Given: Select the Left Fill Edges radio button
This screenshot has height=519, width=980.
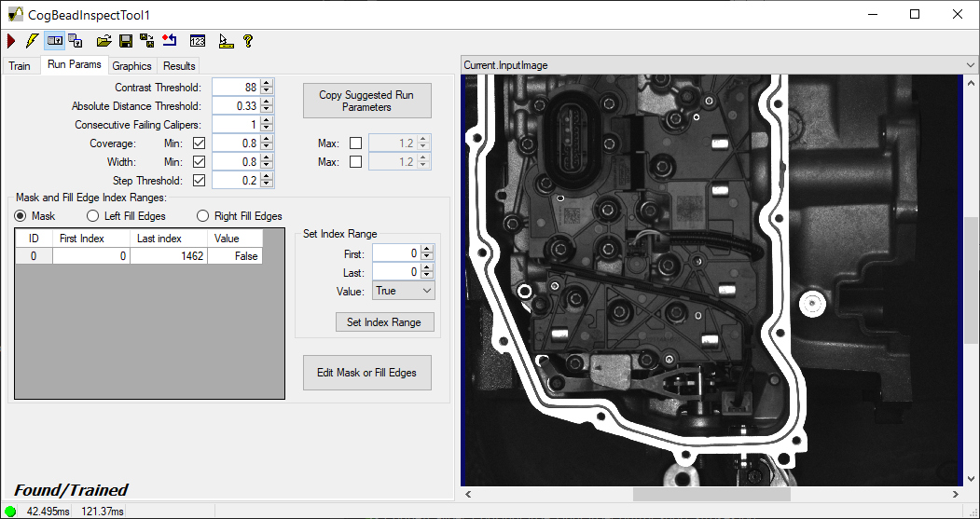Looking at the screenshot, I should coord(92,216).
